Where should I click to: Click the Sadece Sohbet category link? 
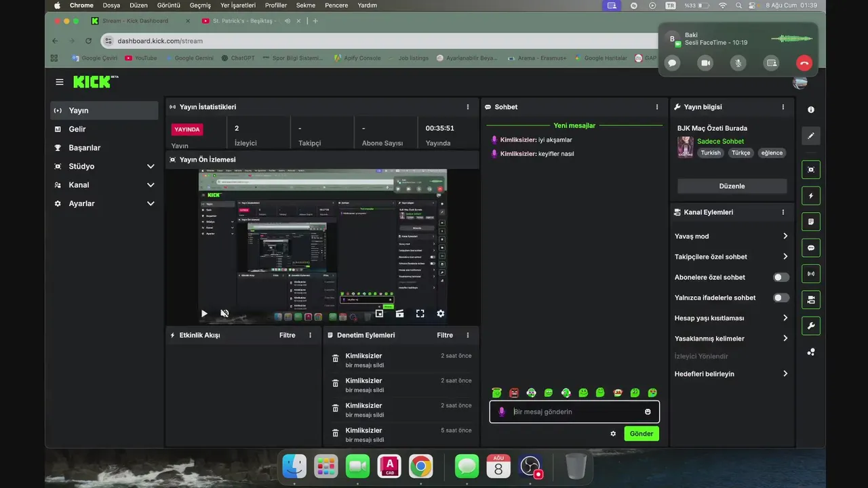point(720,141)
